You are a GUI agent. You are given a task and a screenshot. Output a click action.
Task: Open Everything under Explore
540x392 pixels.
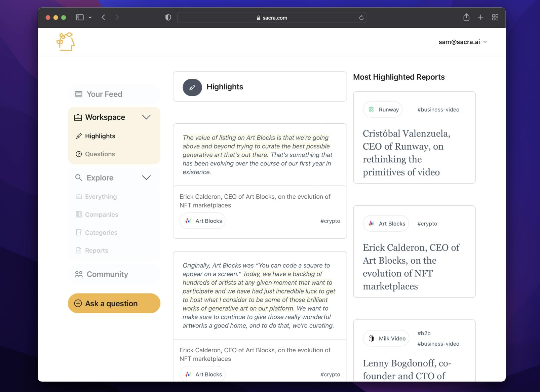point(101,197)
